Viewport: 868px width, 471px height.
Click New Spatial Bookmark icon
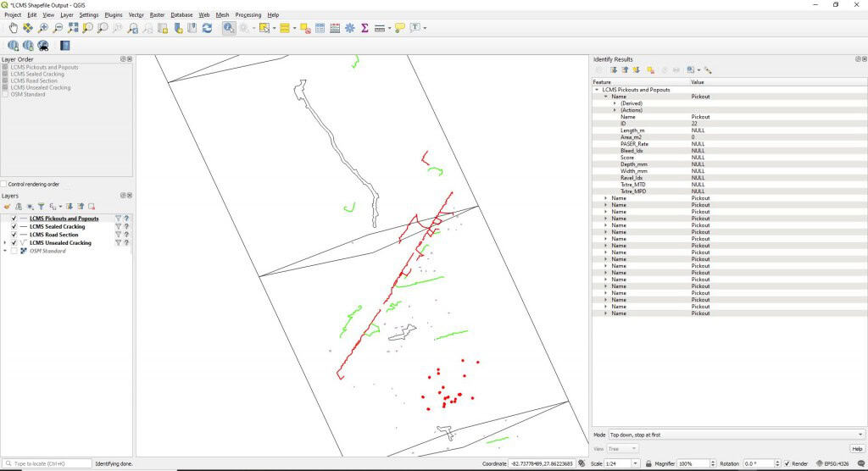178,28
